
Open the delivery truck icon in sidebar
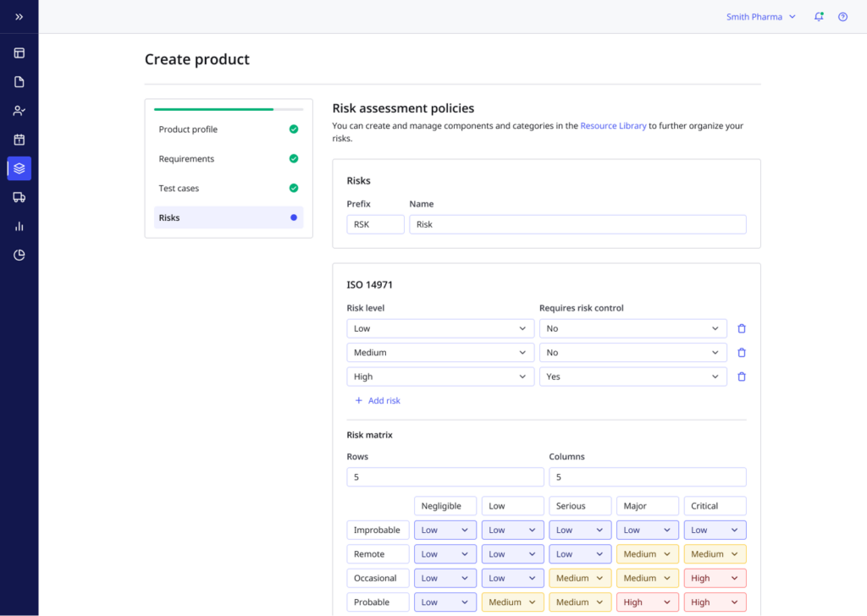pyautogui.click(x=19, y=197)
